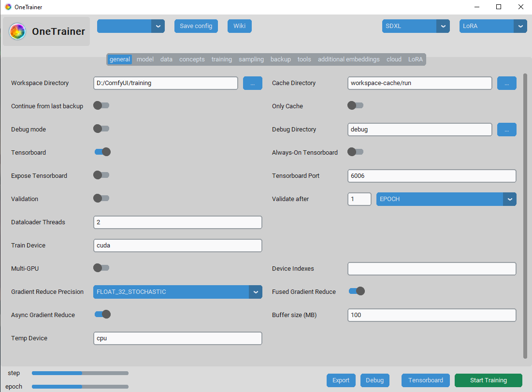Click the green Start Training button
532x392 pixels.
(x=489, y=380)
